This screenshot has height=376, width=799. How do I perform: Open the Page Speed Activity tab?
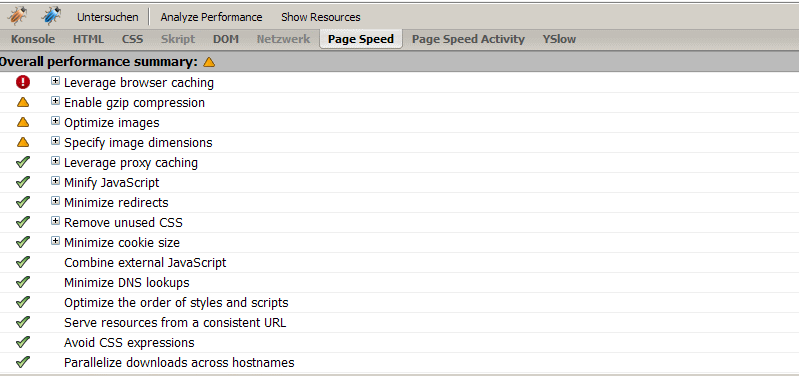tap(468, 39)
